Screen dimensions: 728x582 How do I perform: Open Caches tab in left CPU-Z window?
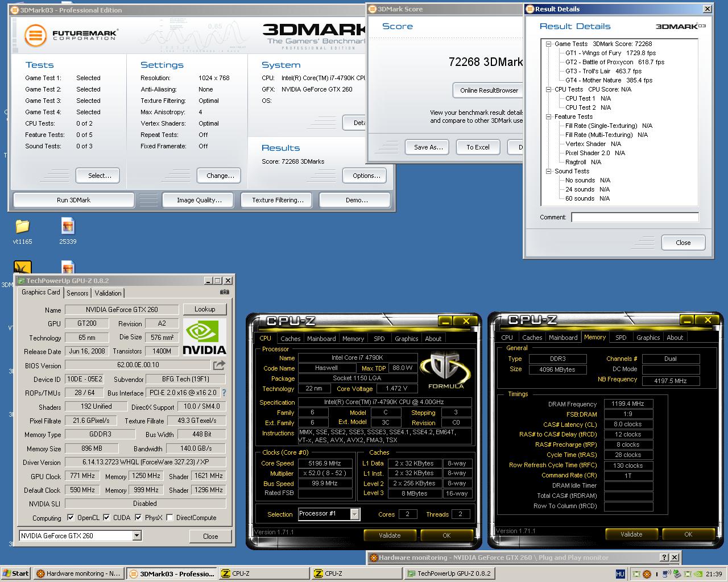(x=291, y=338)
